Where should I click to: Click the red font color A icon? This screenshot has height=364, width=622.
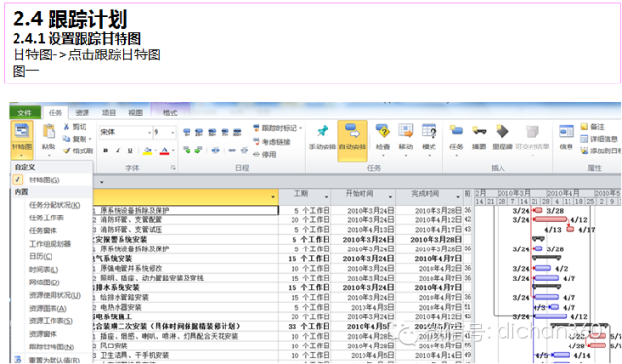click(164, 150)
